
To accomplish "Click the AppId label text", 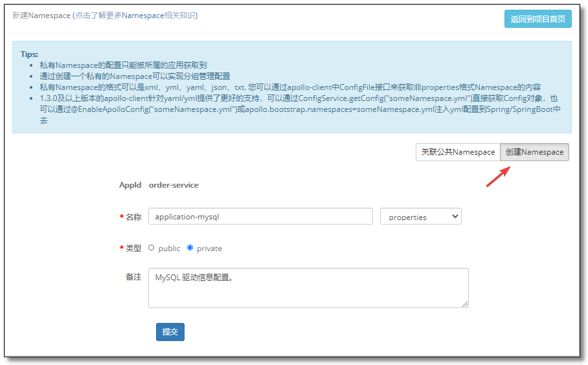I will [x=130, y=185].
